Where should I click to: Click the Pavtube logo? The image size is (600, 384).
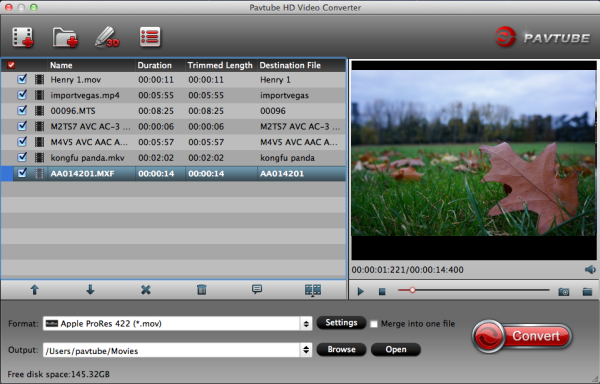(542, 37)
